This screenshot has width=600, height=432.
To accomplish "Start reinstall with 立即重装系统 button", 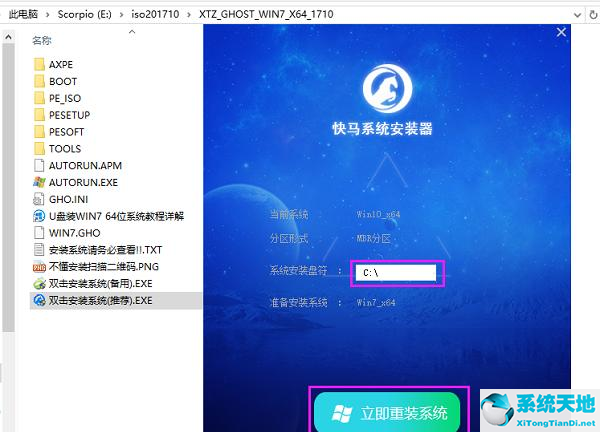I will point(387,413).
